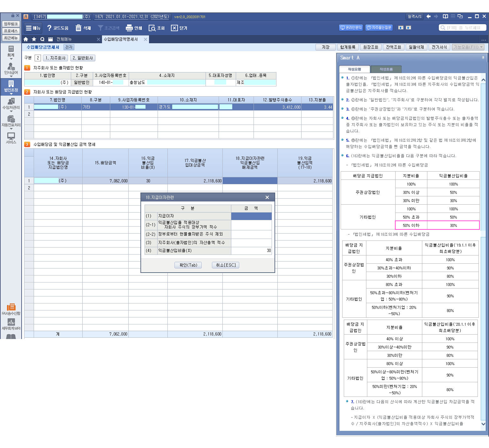
Task: Close the 전체메뉴 tab
Action: click(x=98, y=39)
